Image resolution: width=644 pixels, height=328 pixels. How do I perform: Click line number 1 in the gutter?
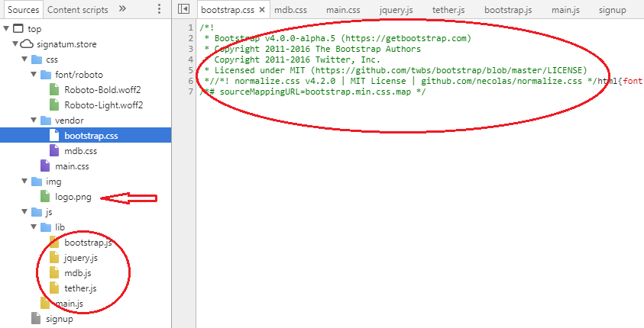pos(190,28)
